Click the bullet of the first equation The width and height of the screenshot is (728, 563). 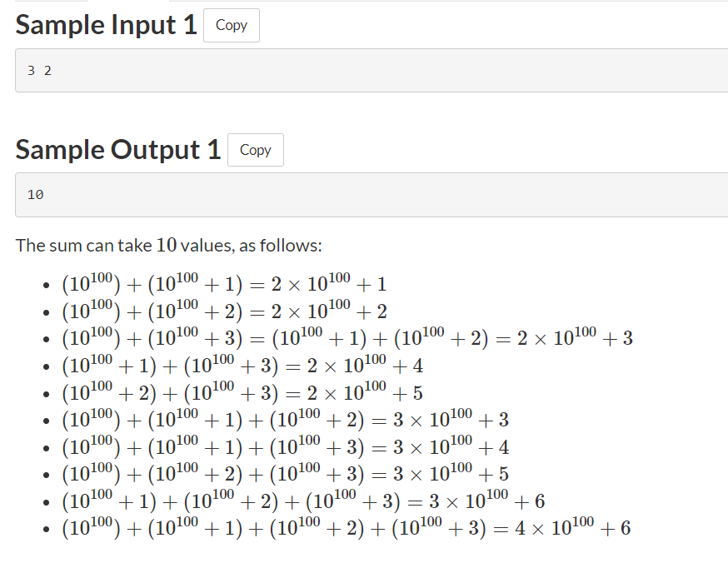(x=46, y=285)
